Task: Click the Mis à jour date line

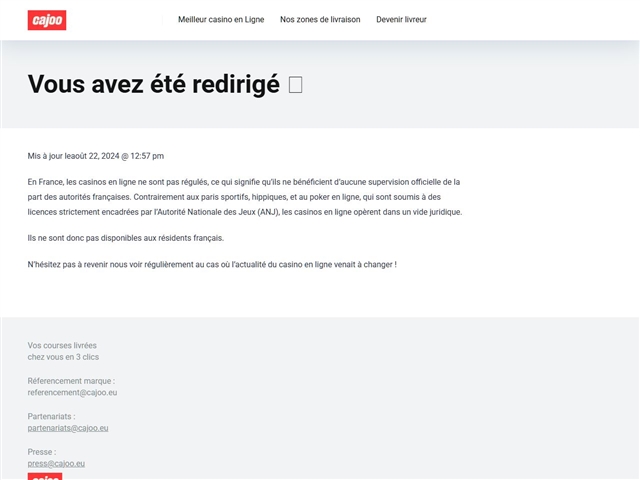Action: tap(96, 156)
